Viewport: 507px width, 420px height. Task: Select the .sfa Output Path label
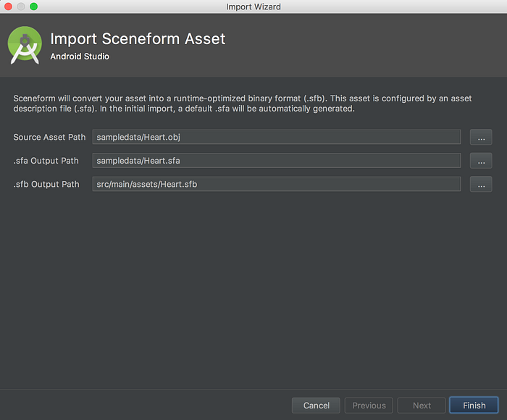[x=46, y=161]
